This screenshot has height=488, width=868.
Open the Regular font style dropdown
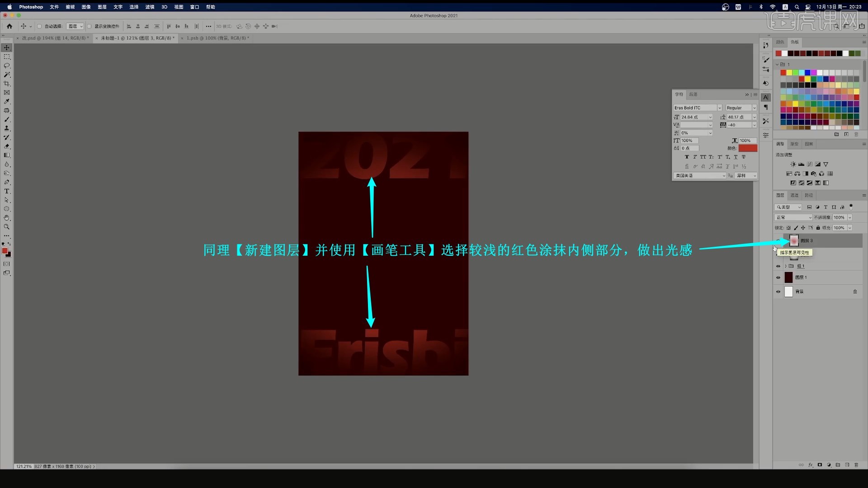click(754, 108)
